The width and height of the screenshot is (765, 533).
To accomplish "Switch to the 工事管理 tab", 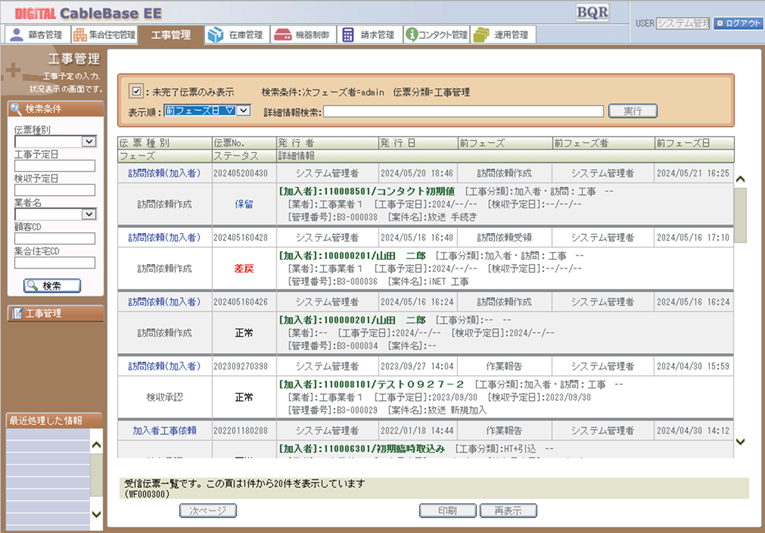I will pos(170,35).
